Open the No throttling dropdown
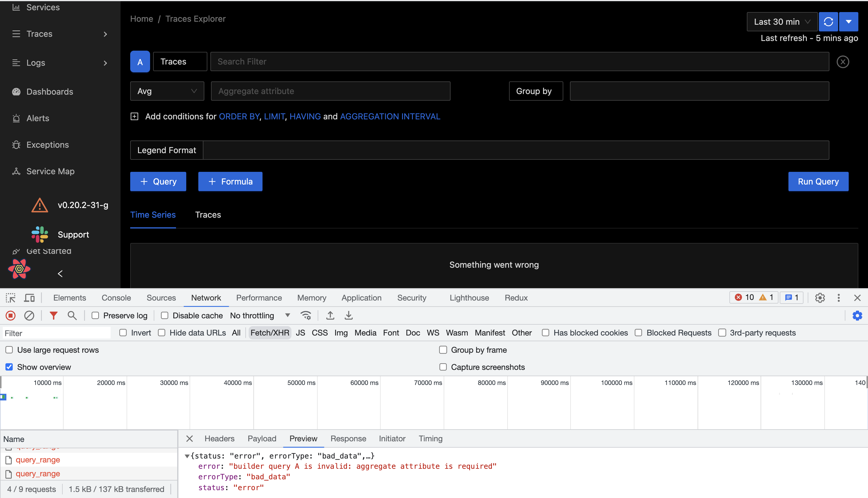 260,315
